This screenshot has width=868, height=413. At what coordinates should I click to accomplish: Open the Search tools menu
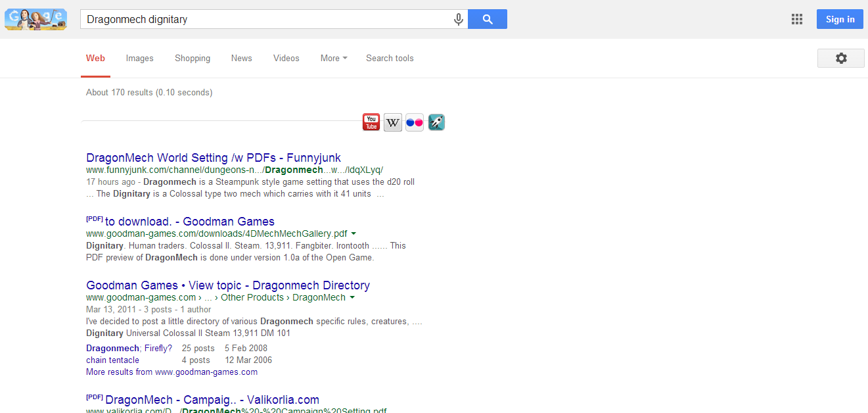pyautogui.click(x=390, y=59)
